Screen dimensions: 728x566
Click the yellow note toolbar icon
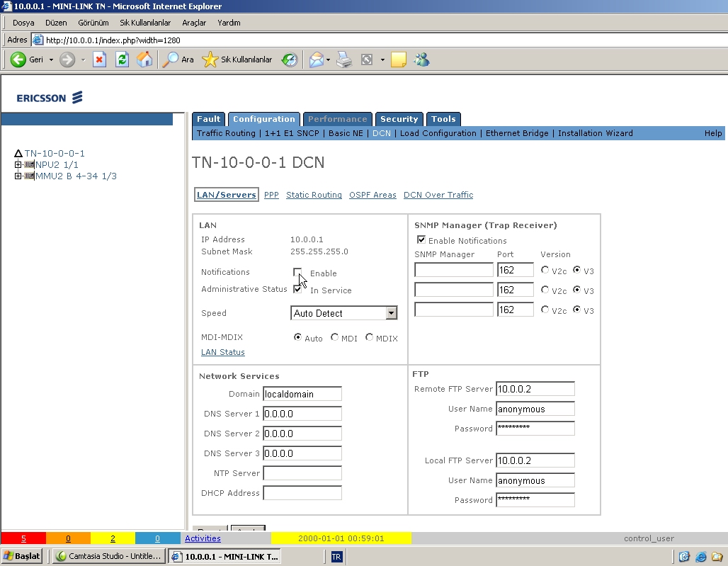click(x=399, y=60)
